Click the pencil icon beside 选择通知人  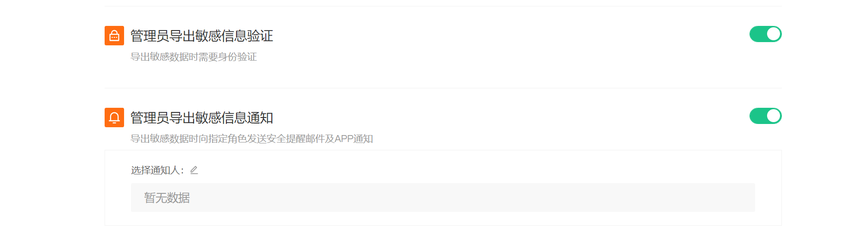pyautogui.click(x=194, y=170)
